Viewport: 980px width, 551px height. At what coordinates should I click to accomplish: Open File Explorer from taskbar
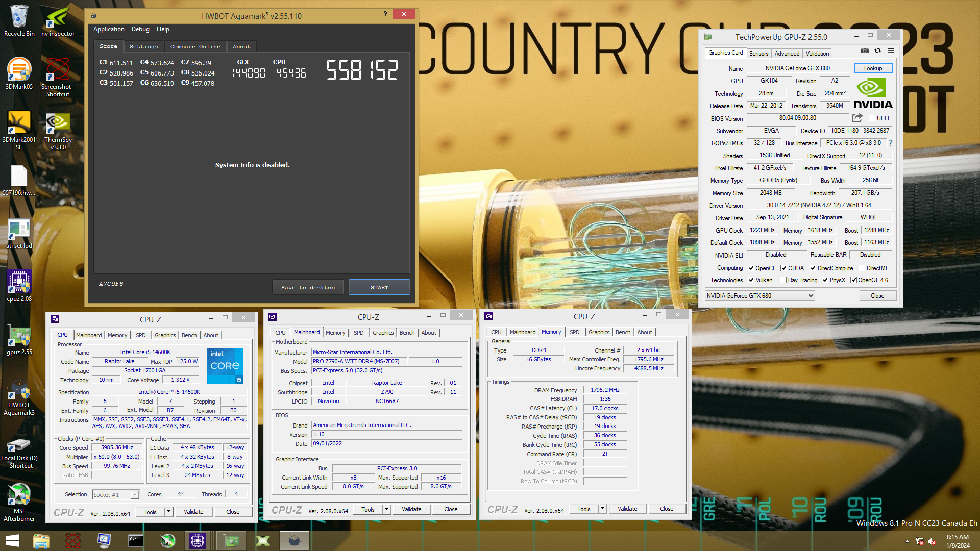click(41, 541)
